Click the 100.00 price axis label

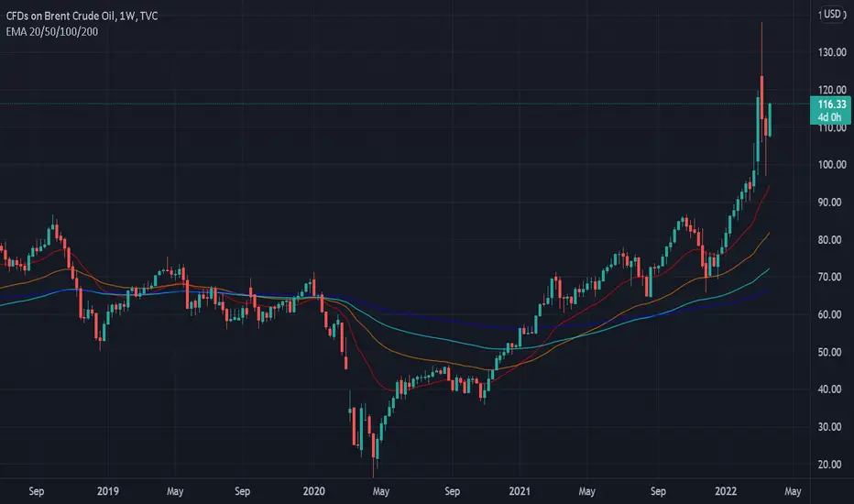click(832, 165)
